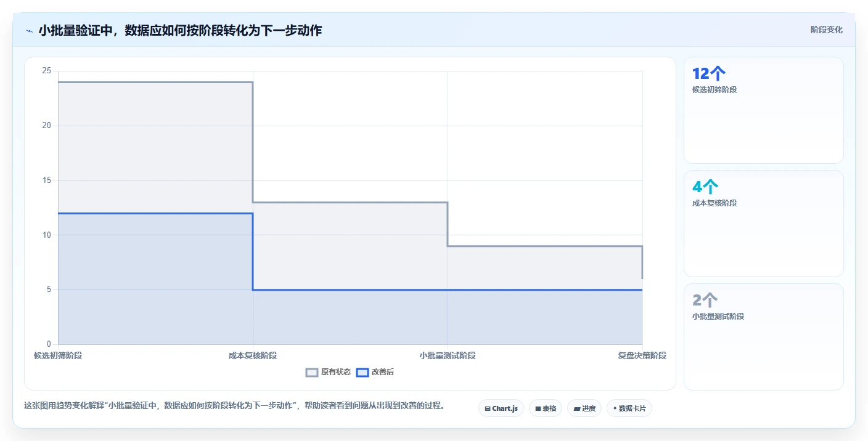
Task: Click the chart description text below the chart
Action: pyautogui.click(x=234, y=406)
